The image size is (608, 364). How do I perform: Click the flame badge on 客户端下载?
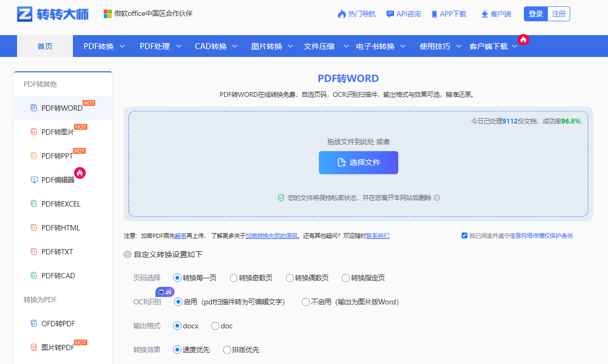[523, 39]
